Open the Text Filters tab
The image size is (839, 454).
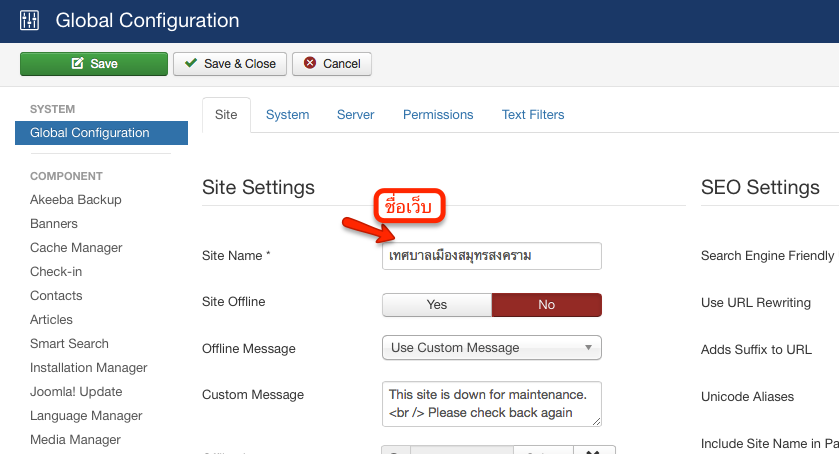tap(533, 115)
